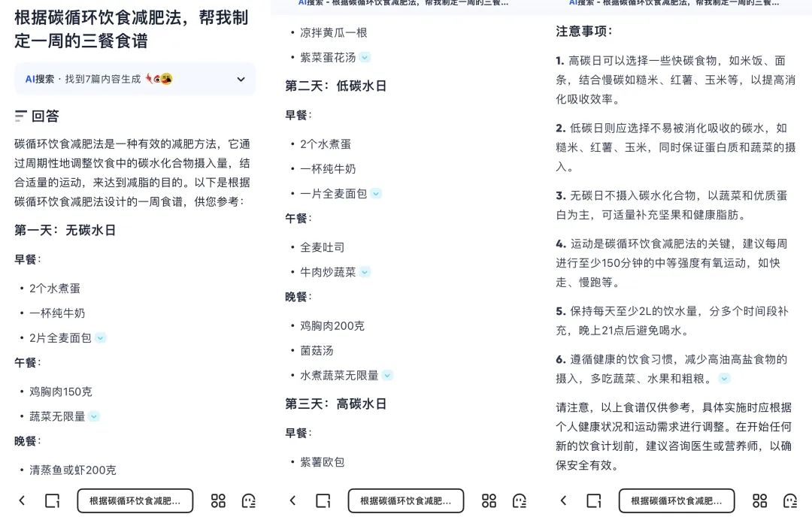The width and height of the screenshot is (812, 517).
Task: Tap ghost assistant icon on 第二天 低碳水日 screen
Action: tap(520, 500)
